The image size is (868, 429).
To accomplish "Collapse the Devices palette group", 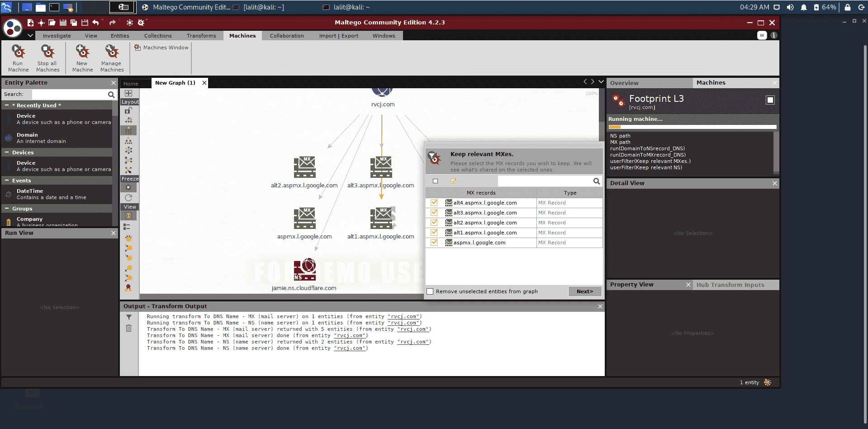I will [7, 152].
